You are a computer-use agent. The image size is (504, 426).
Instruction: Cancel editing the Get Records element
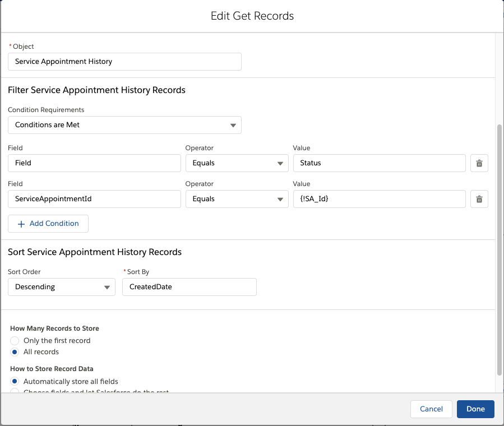click(x=431, y=409)
